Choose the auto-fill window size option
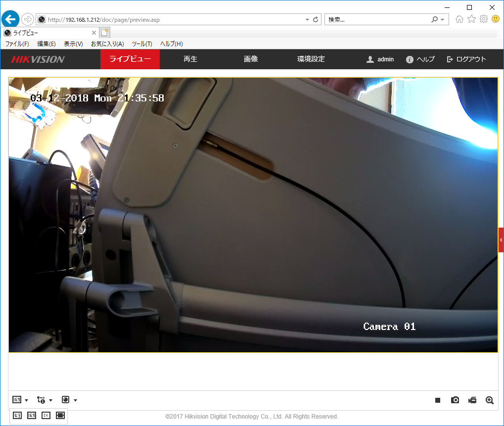The height and width of the screenshot is (426, 504). [60, 416]
